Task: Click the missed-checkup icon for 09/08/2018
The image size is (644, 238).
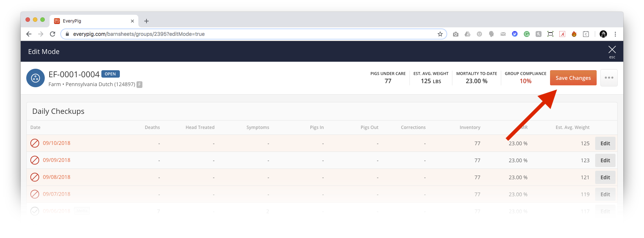Action: 35,177
